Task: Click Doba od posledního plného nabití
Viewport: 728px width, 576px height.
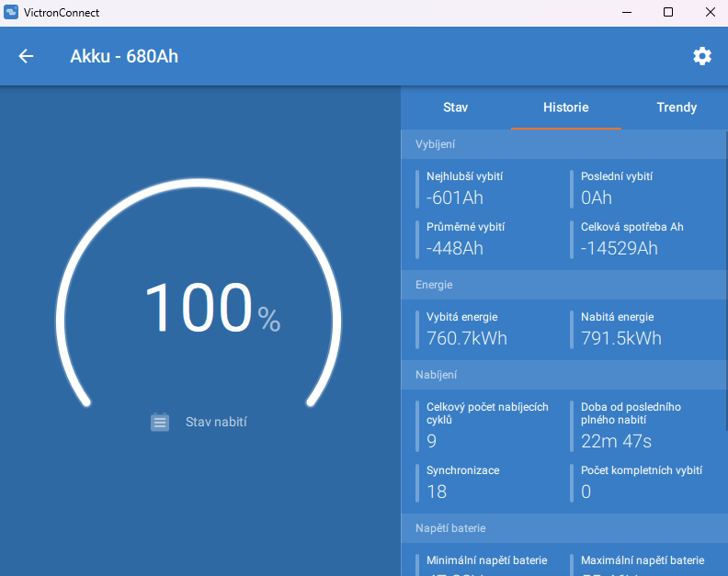Action: pyautogui.click(x=631, y=424)
